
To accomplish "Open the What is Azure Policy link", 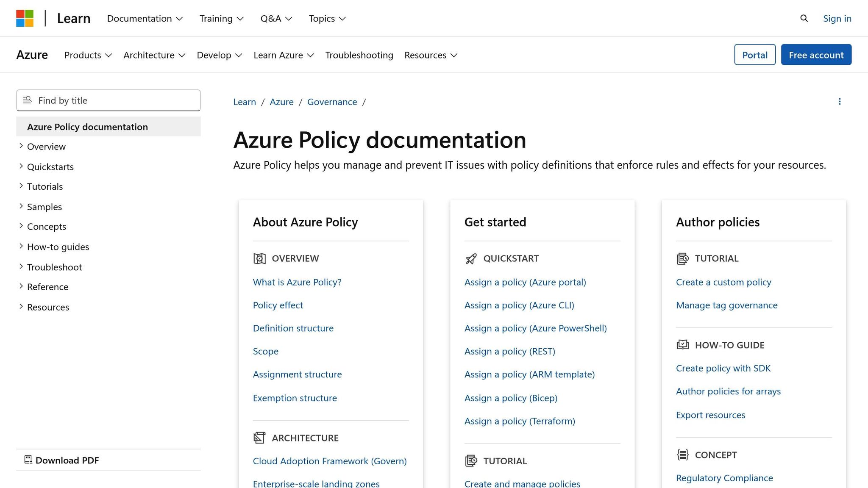I will coord(297,282).
